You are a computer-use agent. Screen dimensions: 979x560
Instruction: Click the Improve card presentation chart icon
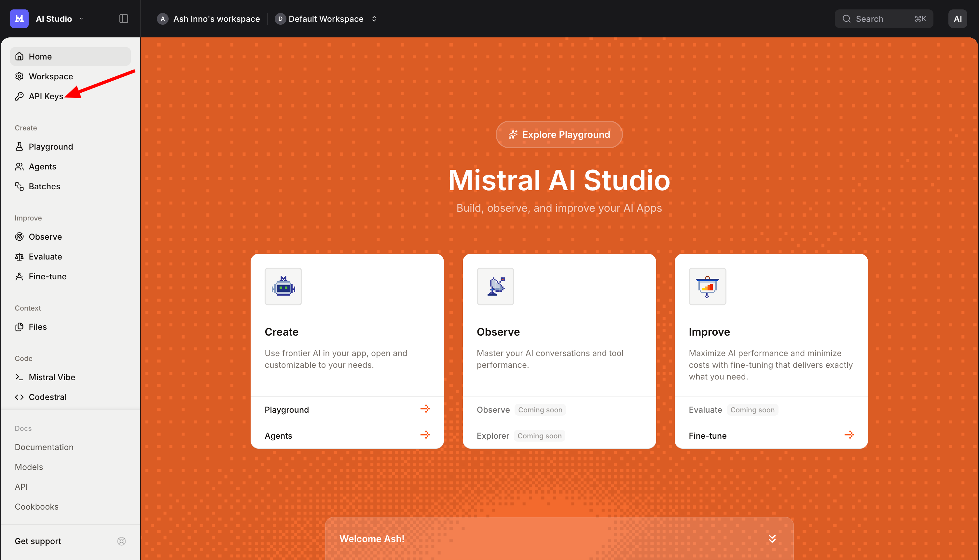[707, 287]
